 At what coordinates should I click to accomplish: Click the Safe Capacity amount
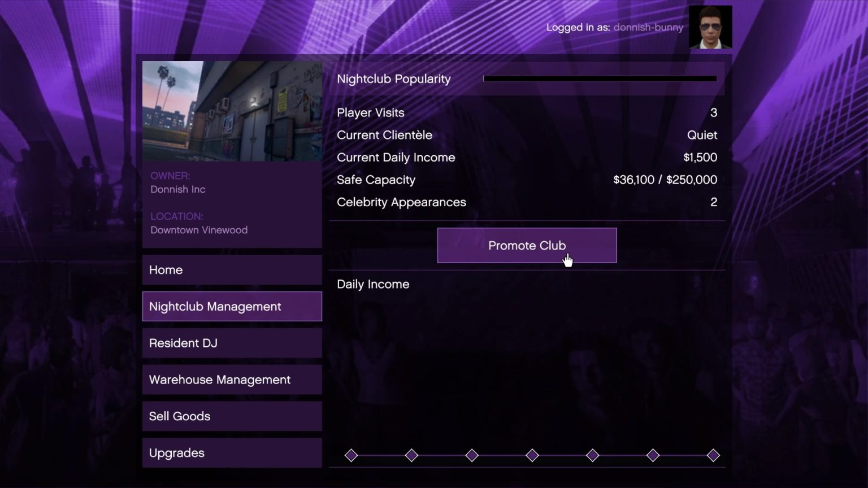click(665, 180)
